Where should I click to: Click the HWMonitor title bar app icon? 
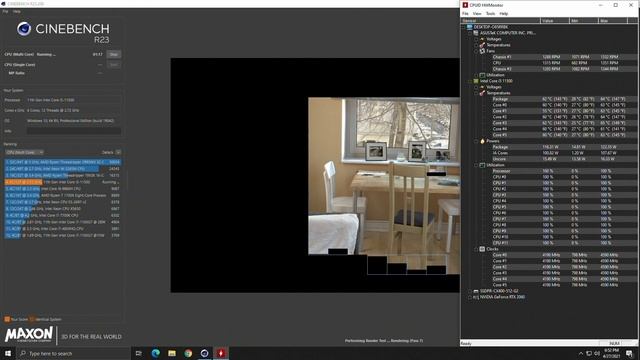[465, 5]
